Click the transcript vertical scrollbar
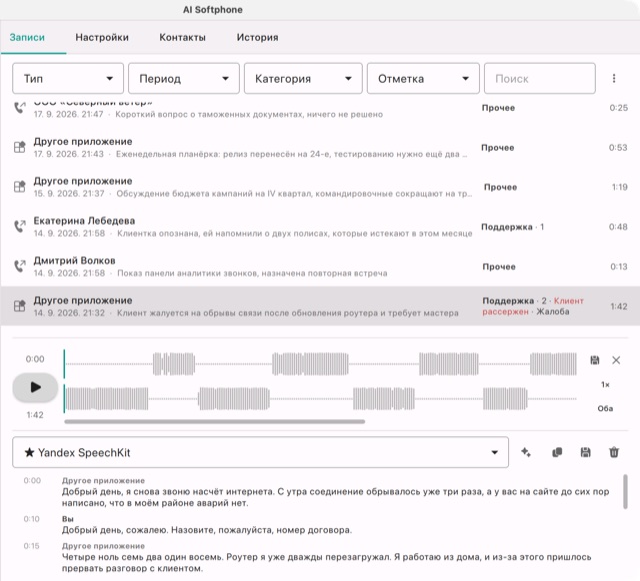The image size is (640, 581). tap(625, 492)
